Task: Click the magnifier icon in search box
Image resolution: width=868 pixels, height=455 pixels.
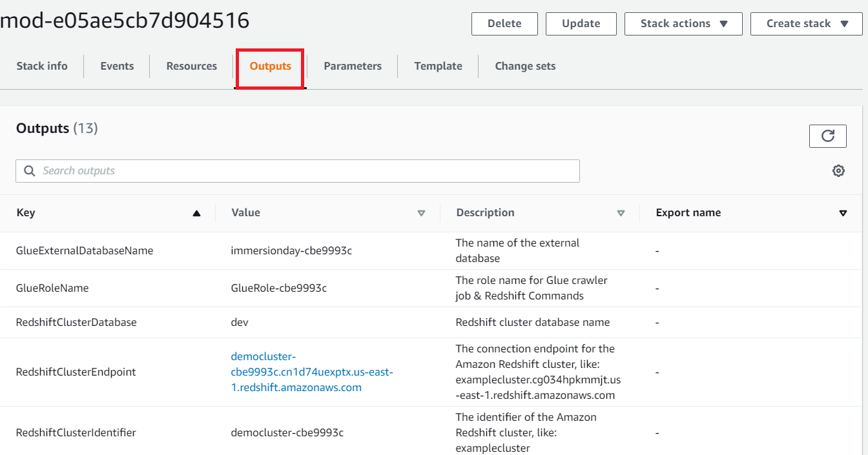Action: click(29, 171)
